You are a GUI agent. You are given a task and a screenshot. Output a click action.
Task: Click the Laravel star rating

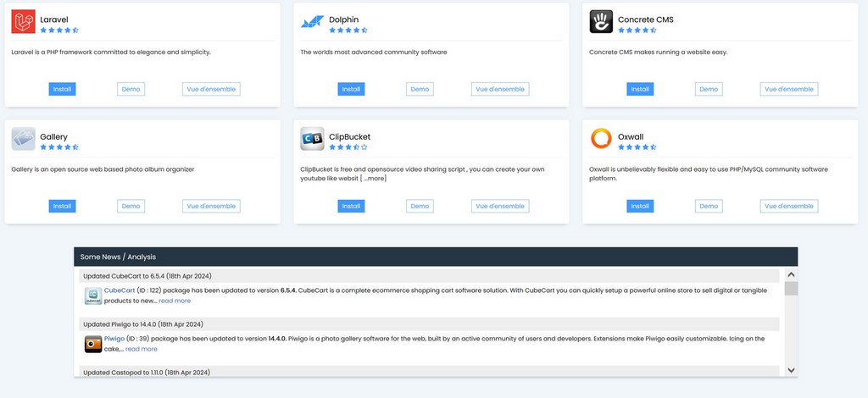pyautogui.click(x=59, y=30)
